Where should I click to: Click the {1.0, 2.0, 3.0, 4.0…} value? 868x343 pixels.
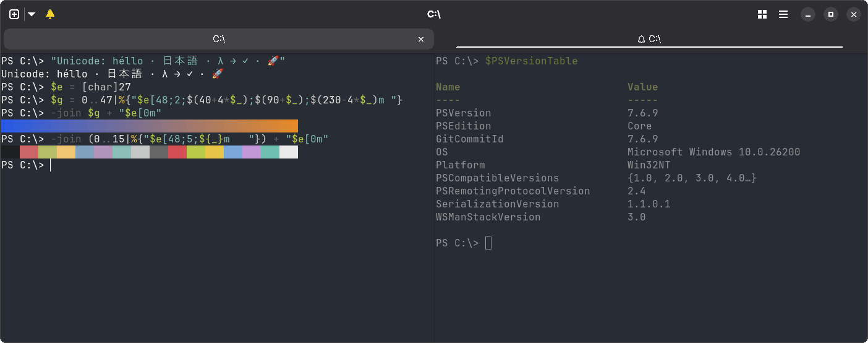(x=692, y=178)
